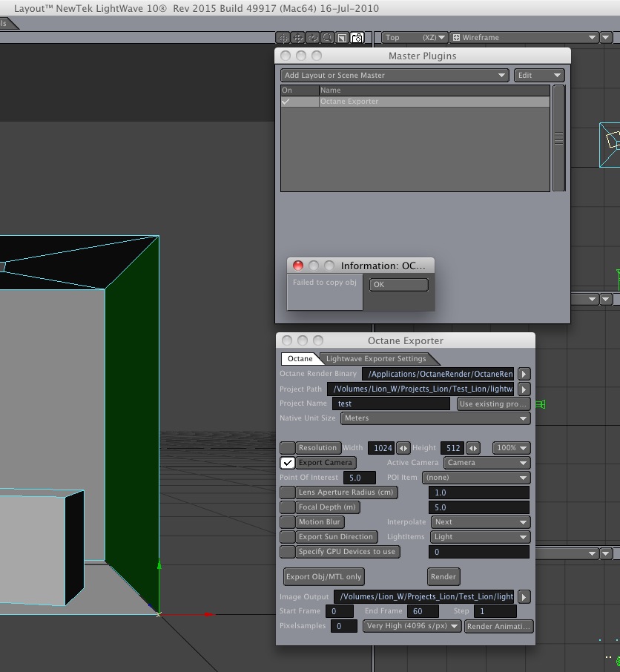Click the Project Name field
Image resolution: width=620 pixels, height=672 pixels.
392,403
